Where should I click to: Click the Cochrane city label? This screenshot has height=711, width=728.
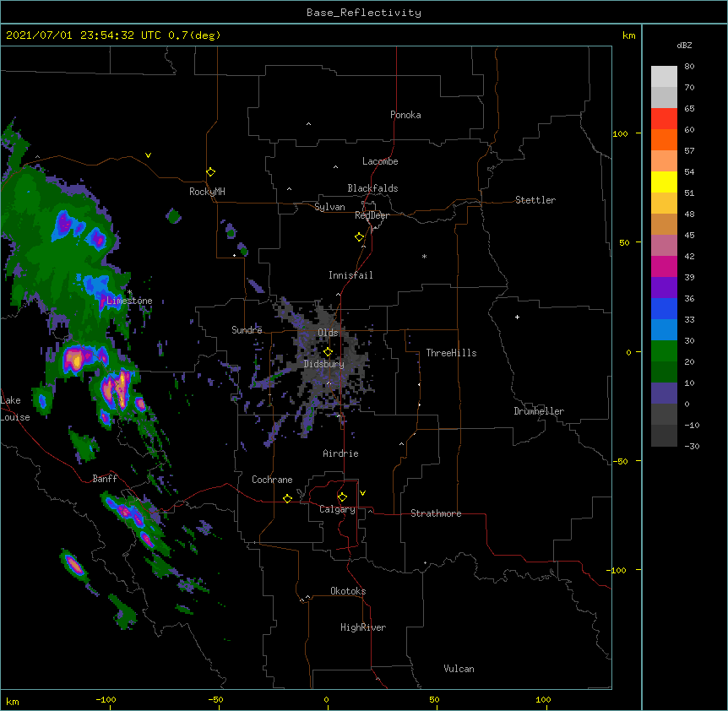tap(272, 480)
